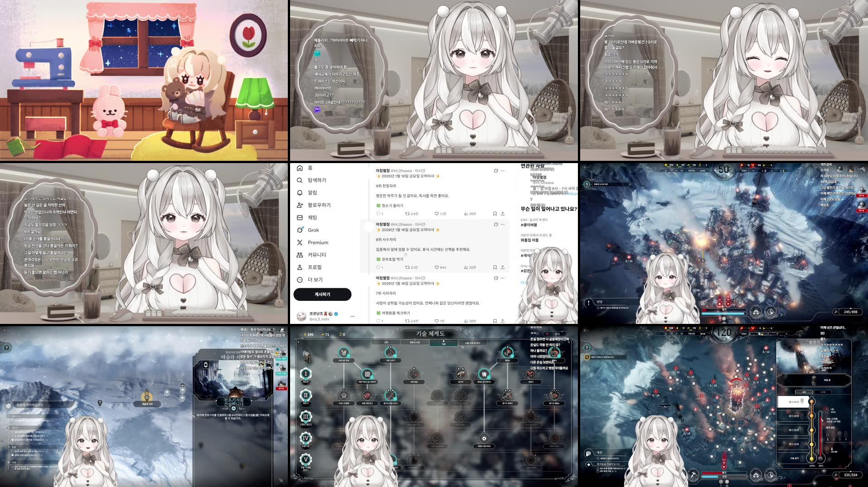Click the @co_2_nuts profile avatar
868x487 pixels.
click(x=301, y=316)
